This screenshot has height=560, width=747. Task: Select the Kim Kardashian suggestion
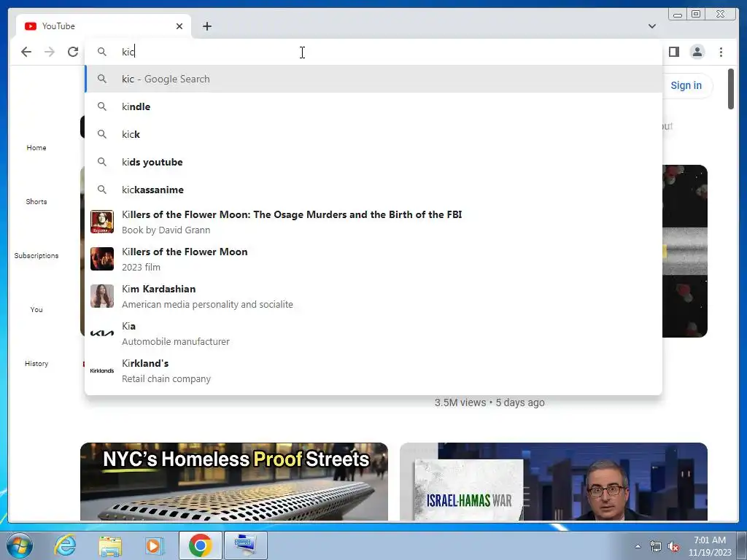tap(373, 296)
